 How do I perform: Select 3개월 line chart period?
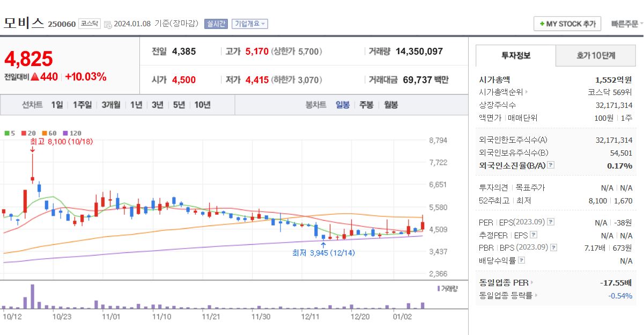click(x=111, y=105)
